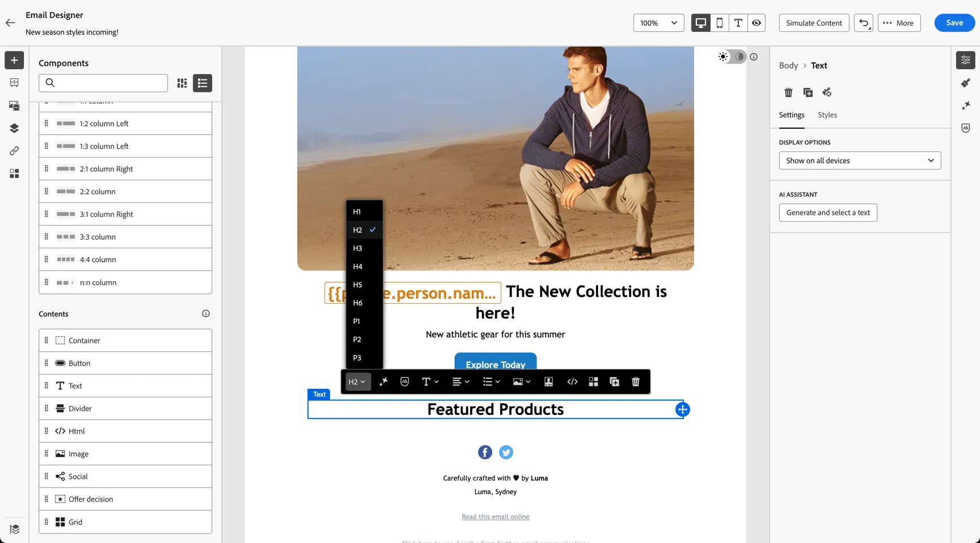Choose H3 from heading menu
980x543 pixels.
click(365, 248)
